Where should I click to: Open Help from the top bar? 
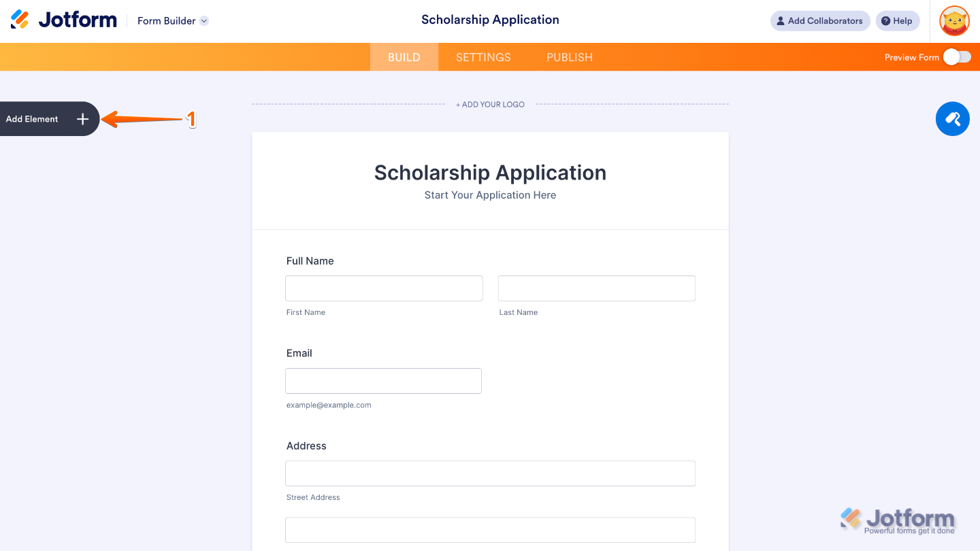click(x=897, y=20)
